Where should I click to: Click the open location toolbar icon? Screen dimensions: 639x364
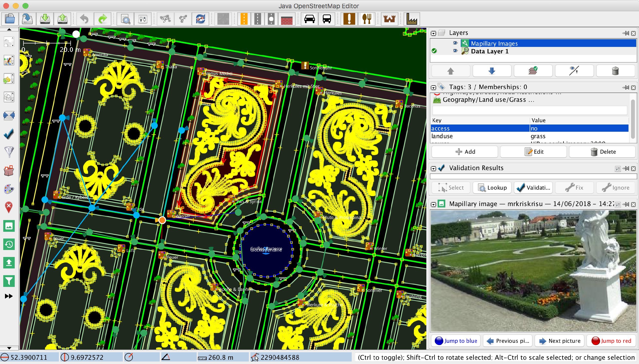pos(27,19)
